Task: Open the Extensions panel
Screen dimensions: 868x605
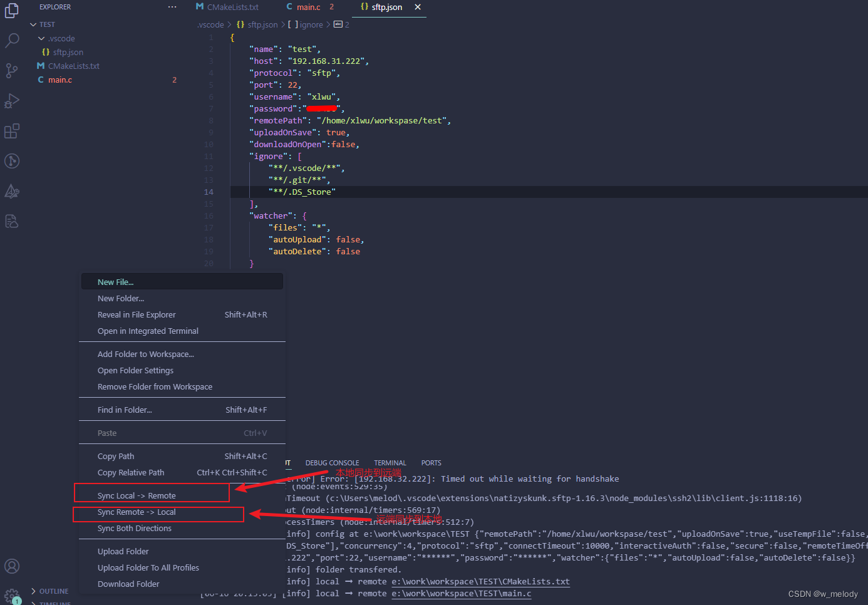Action: [x=12, y=130]
